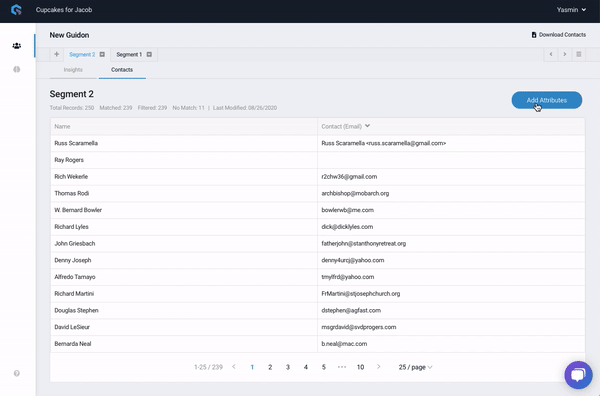Download Contacts from the top right
Image resolution: width=600 pixels, height=396 pixels.
559,35
